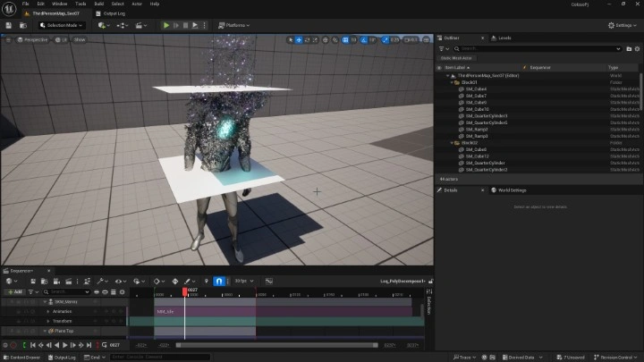This screenshot has width=644, height=362.
Task: Select the translate gizmo tool in the viewport
Action: tap(300, 39)
